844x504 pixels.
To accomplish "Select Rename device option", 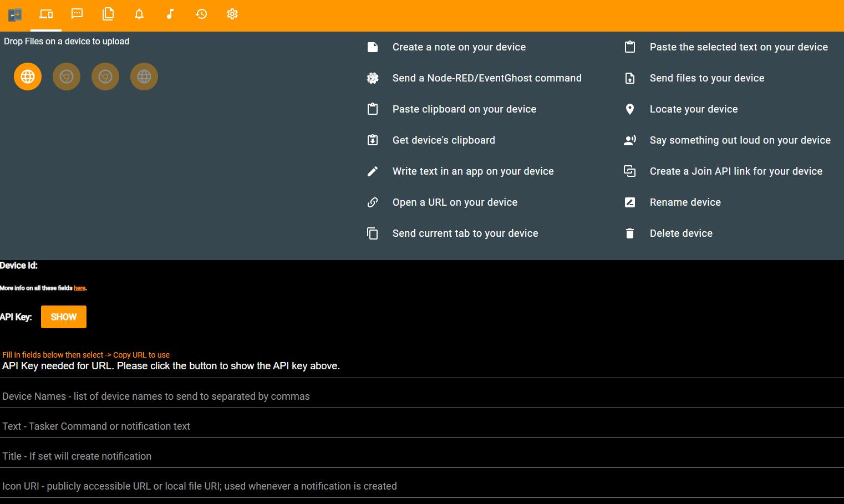I will click(685, 202).
